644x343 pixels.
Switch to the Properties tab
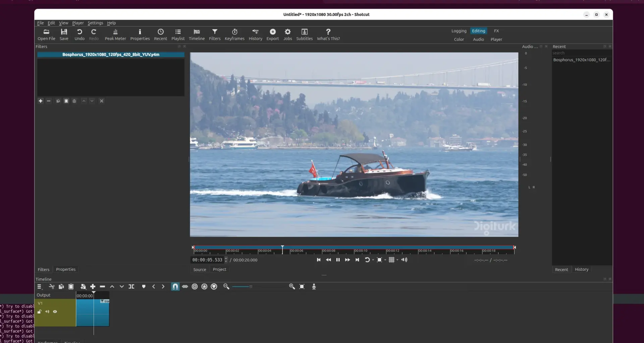(65, 269)
